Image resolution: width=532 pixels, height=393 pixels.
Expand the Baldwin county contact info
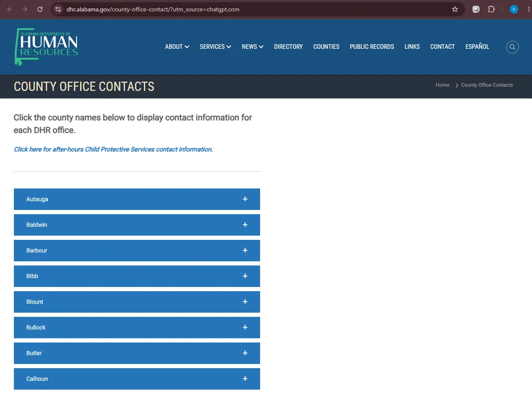coord(137,225)
